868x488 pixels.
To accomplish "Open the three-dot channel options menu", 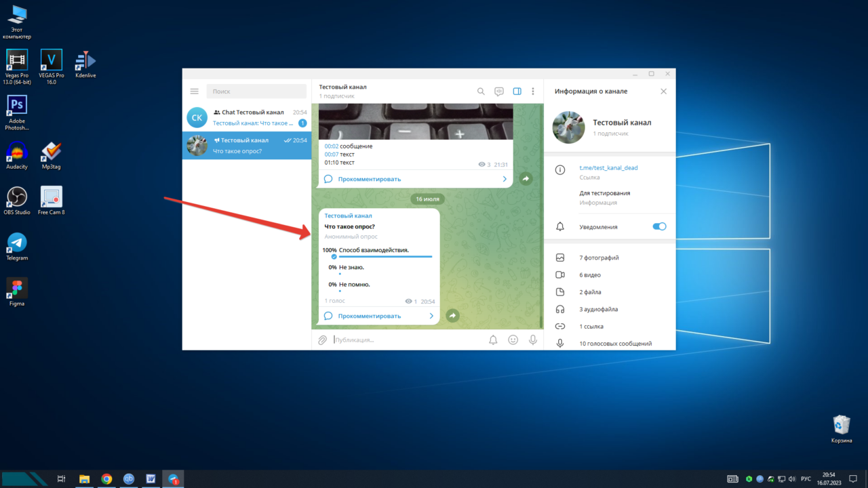I will (533, 91).
